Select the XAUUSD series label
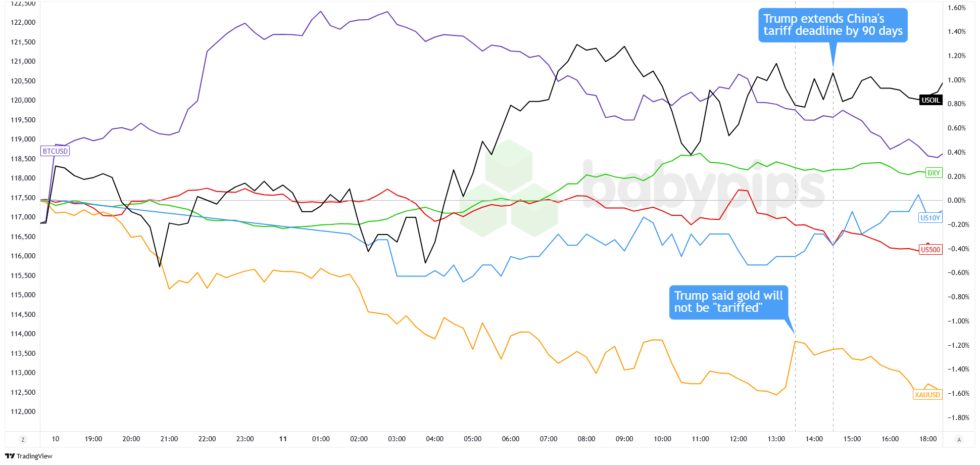 (927, 395)
